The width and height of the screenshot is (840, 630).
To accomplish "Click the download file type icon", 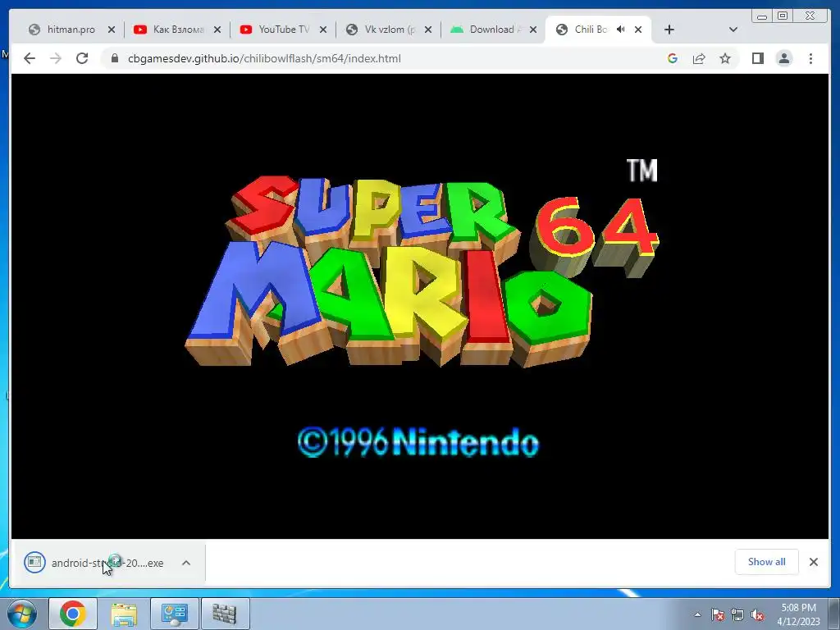I will click(34, 562).
